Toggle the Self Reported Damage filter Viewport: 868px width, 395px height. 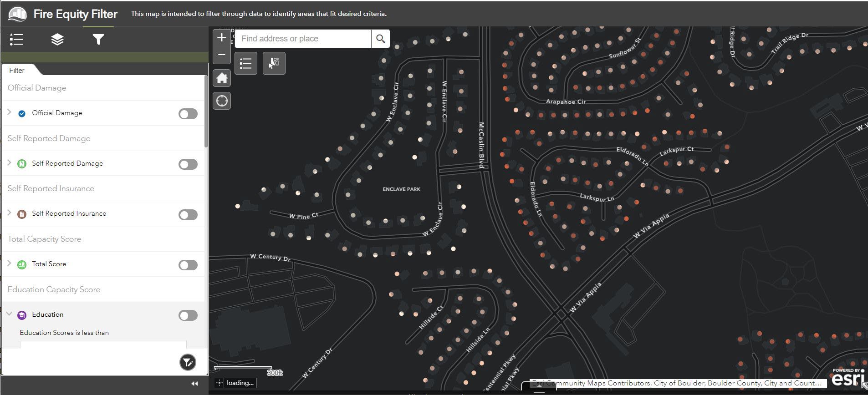click(188, 164)
